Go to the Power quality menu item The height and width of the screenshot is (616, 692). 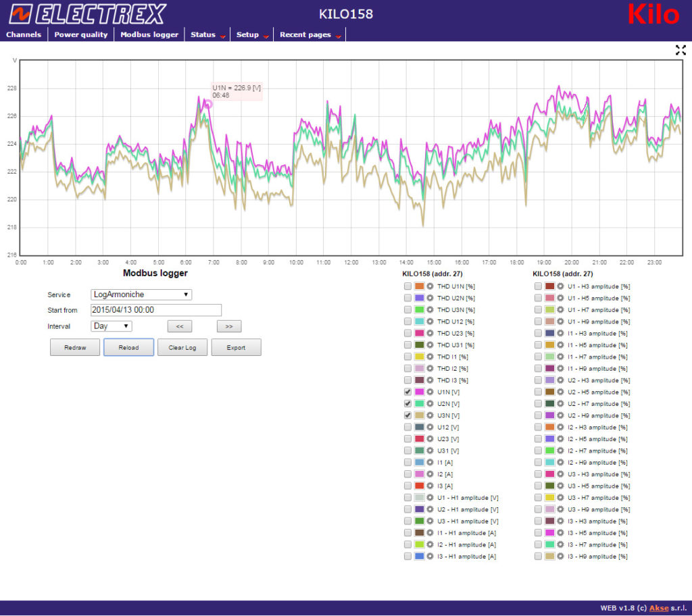click(81, 34)
